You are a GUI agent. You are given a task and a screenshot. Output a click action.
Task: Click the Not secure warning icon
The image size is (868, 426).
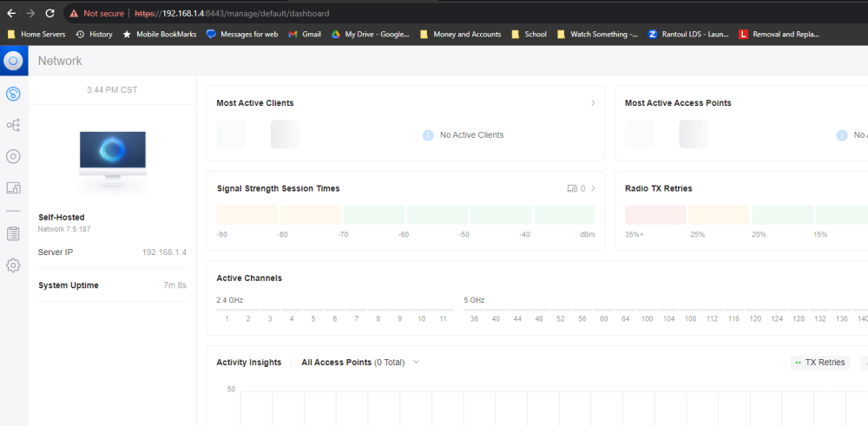pos(74,13)
